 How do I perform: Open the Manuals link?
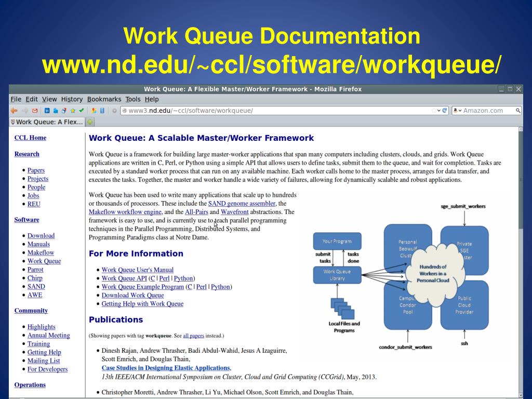point(38,244)
